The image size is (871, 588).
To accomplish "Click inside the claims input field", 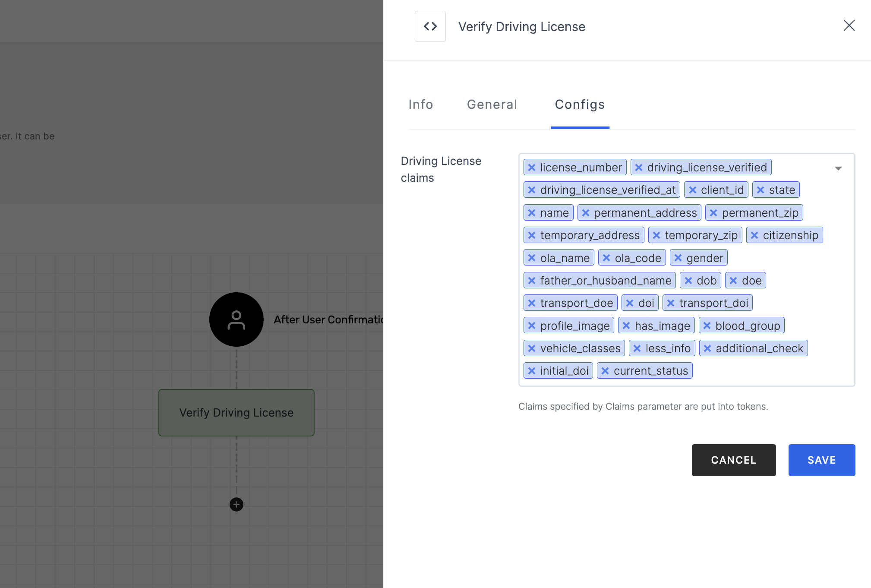I will tap(754, 371).
